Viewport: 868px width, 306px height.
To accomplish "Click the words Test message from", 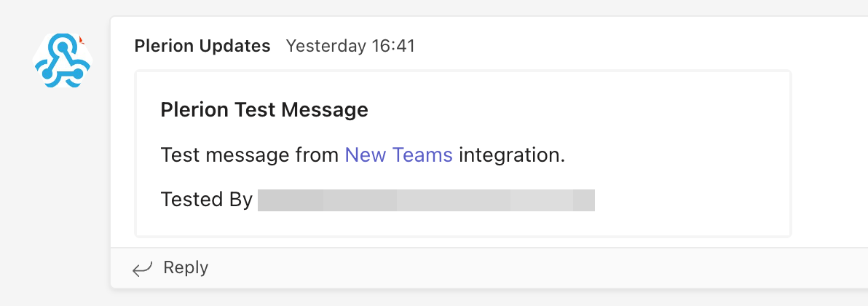I will (250, 155).
